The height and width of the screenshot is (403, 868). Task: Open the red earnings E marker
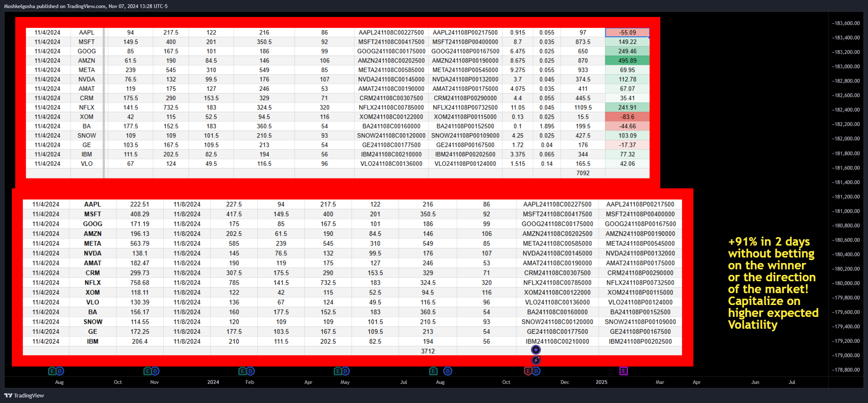pos(528,371)
